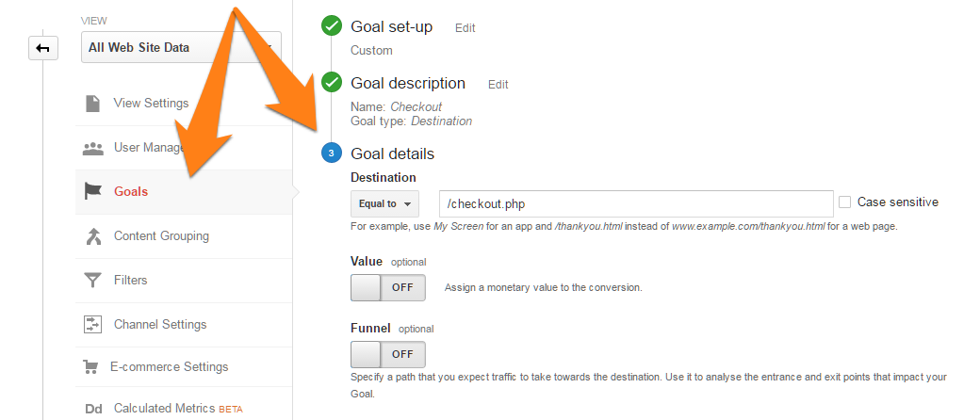This screenshot has width=980, height=420.
Task: Turn on the Funnel toggle
Action: tap(388, 354)
